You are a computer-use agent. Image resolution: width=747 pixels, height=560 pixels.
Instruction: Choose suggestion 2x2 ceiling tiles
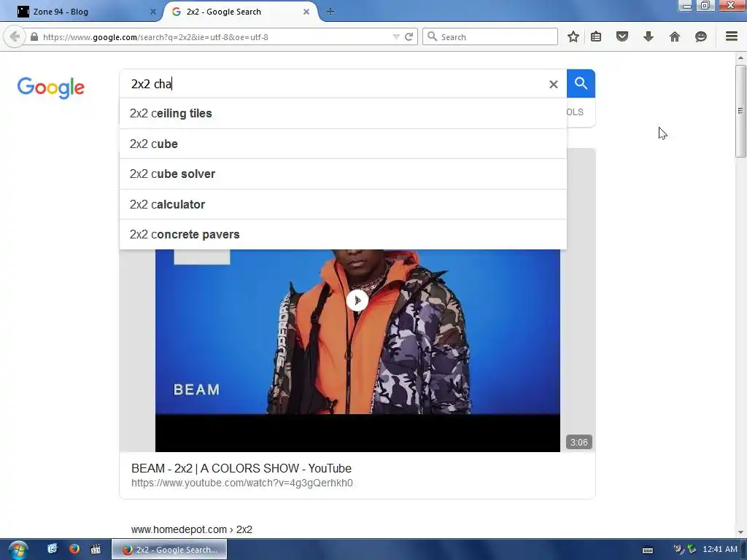click(x=343, y=113)
